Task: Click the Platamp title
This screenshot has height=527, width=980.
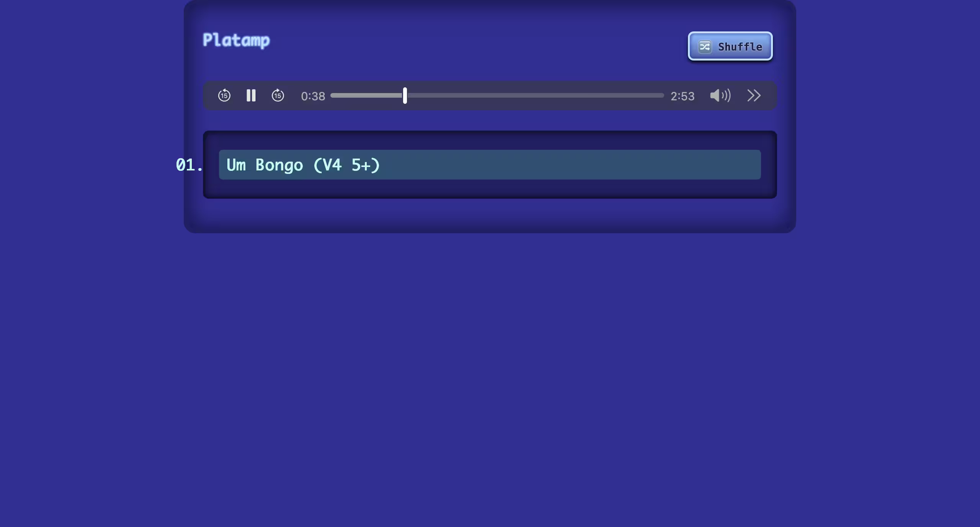Action: coord(236,40)
